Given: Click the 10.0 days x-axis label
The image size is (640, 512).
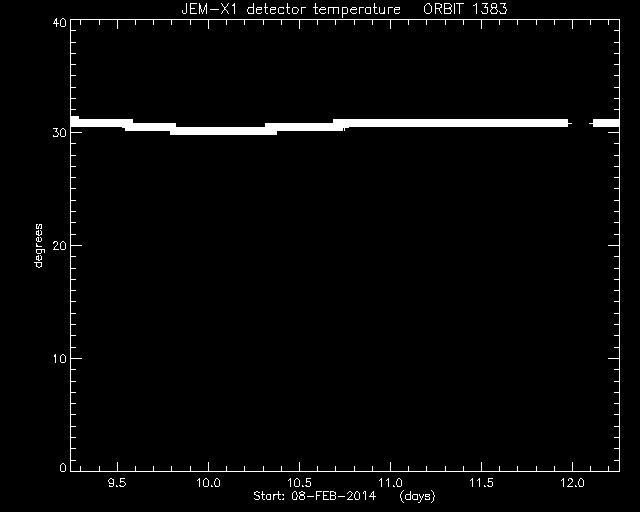Looking at the screenshot, I should point(208,483).
